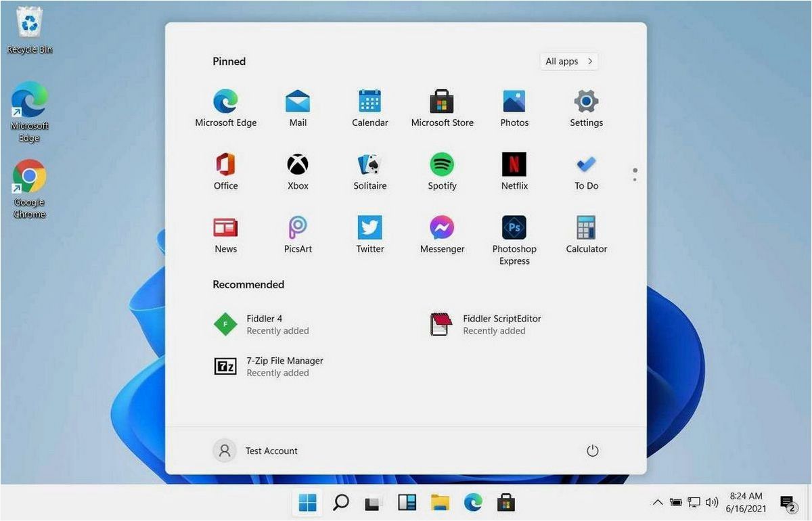Open the To Do app
Screen dimensions: 812x521
tap(586, 171)
